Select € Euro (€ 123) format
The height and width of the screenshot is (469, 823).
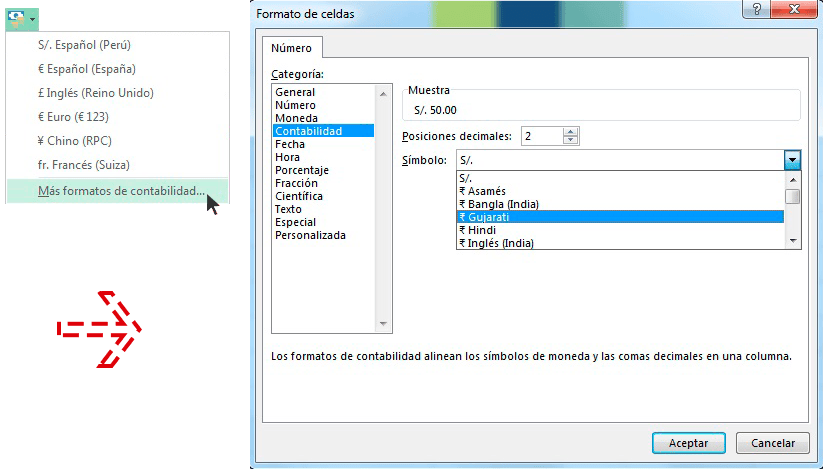118,116
